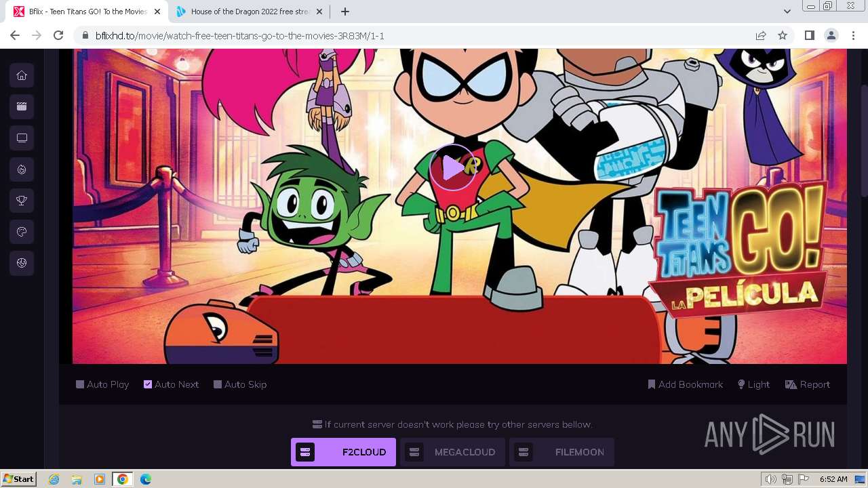
Task: Close the House of the Dragon tab
Action: (x=319, y=12)
